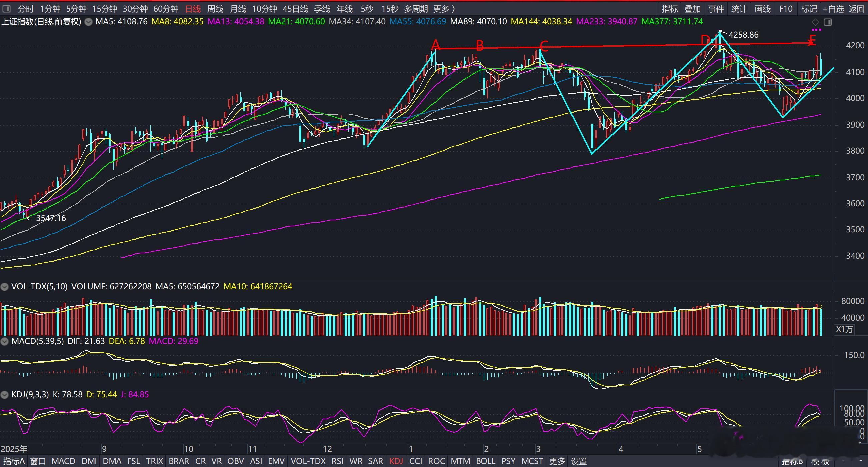Expand the VOL-TDX indicator dropdown arrow

point(5,287)
